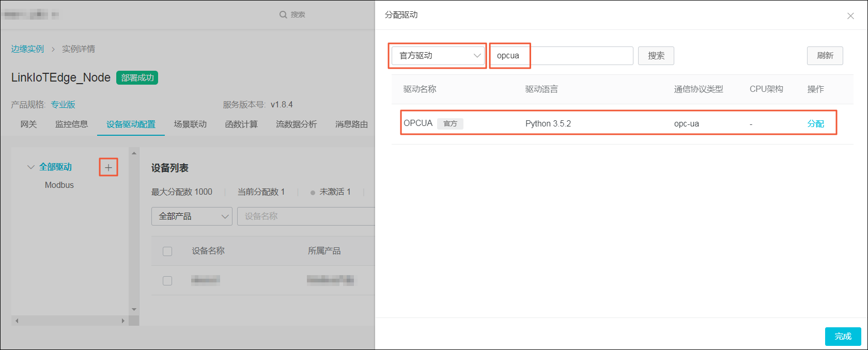Click 分配 link for OPCUA driver
This screenshot has height=350, width=868.
point(816,124)
